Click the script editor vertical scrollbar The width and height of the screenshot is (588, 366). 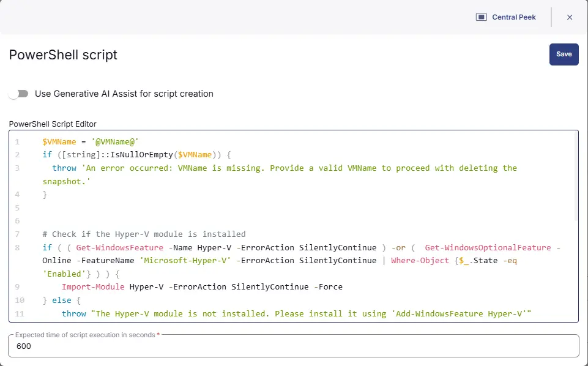[x=576, y=177]
